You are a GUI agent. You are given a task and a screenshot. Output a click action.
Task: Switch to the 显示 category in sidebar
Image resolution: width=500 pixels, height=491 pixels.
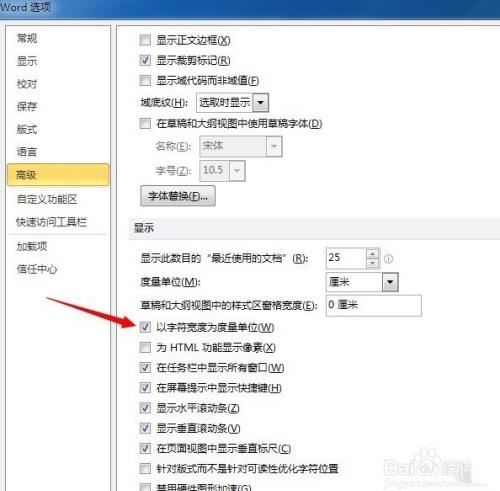27,61
